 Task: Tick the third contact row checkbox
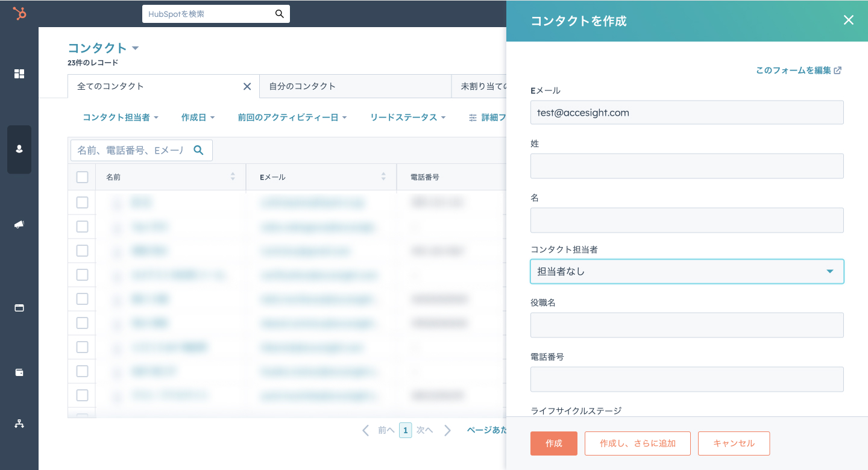82,251
